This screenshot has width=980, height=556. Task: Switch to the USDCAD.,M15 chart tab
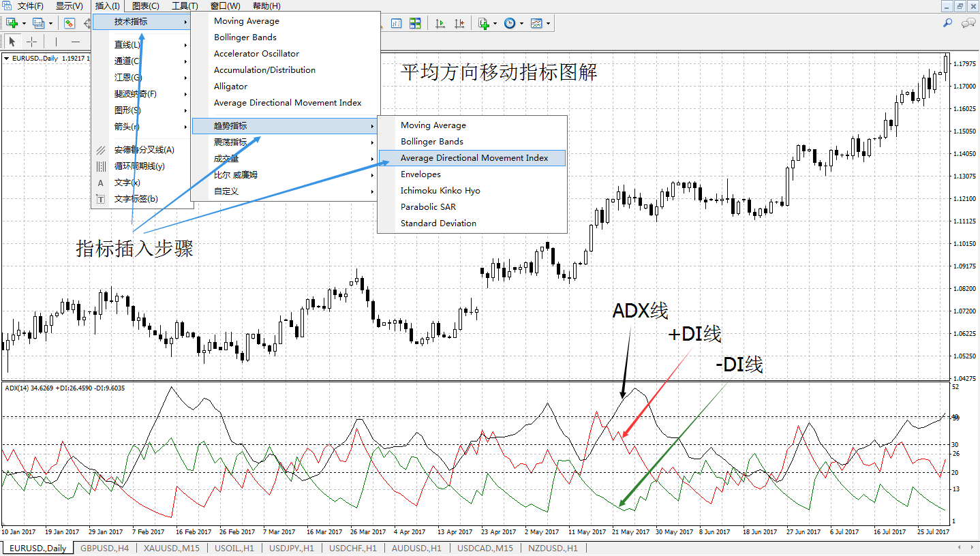[485, 549]
